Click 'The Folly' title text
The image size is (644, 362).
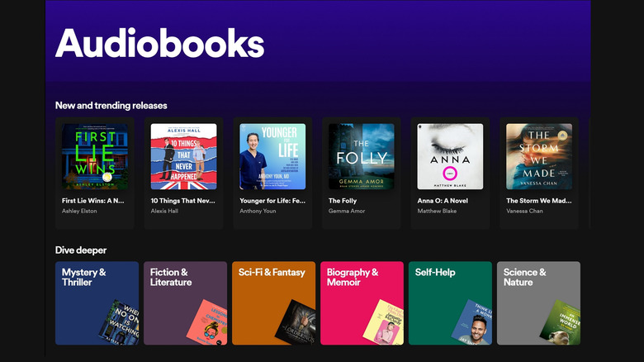click(x=343, y=201)
